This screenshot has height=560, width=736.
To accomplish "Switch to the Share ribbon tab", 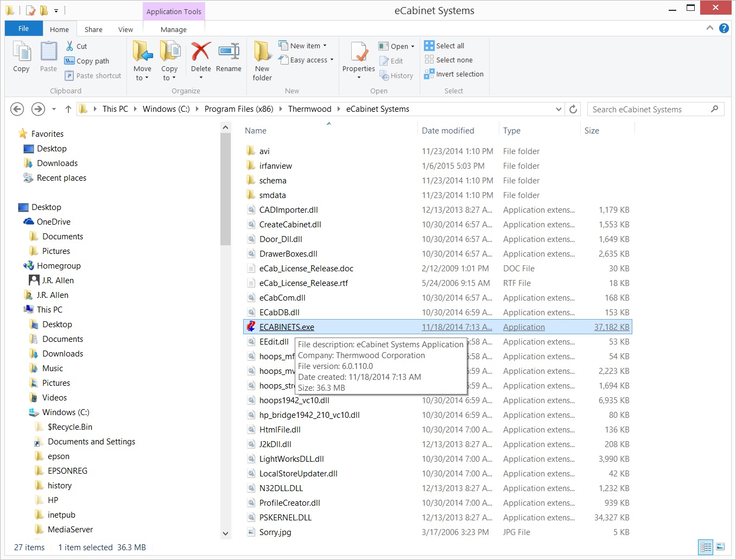I will tap(93, 29).
